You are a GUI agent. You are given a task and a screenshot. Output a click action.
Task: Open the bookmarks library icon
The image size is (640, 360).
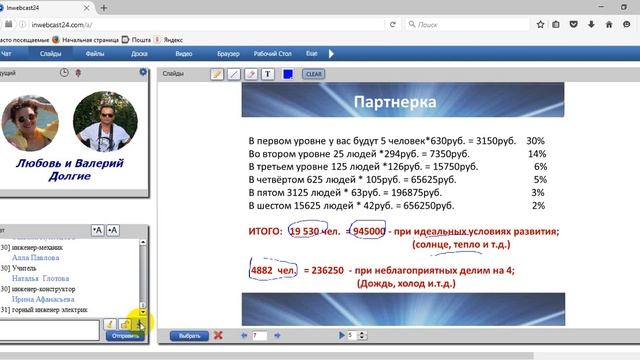click(x=556, y=24)
